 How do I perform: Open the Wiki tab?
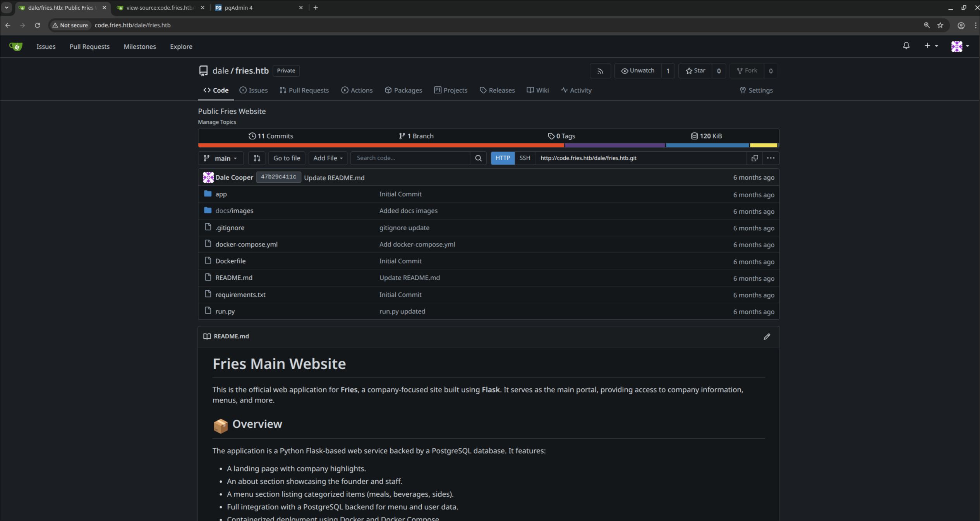coord(537,90)
